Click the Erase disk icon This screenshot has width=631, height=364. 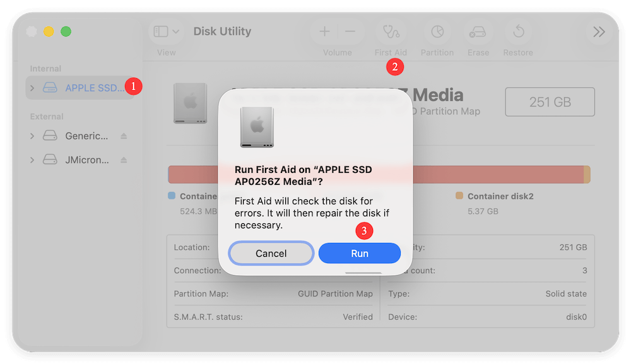pos(478,31)
